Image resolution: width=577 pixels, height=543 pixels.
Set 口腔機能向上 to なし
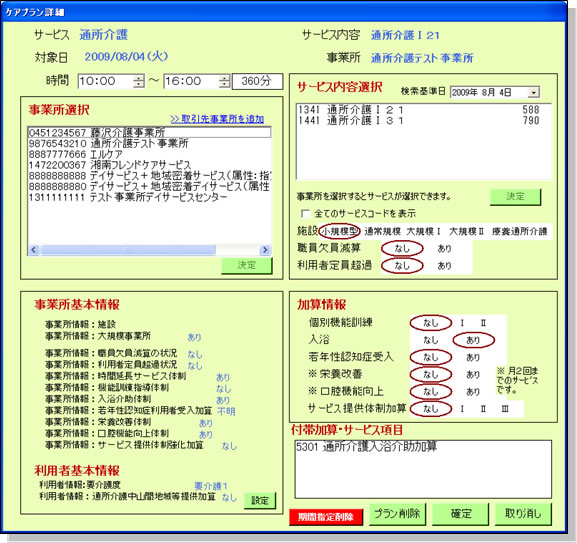[x=431, y=391]
